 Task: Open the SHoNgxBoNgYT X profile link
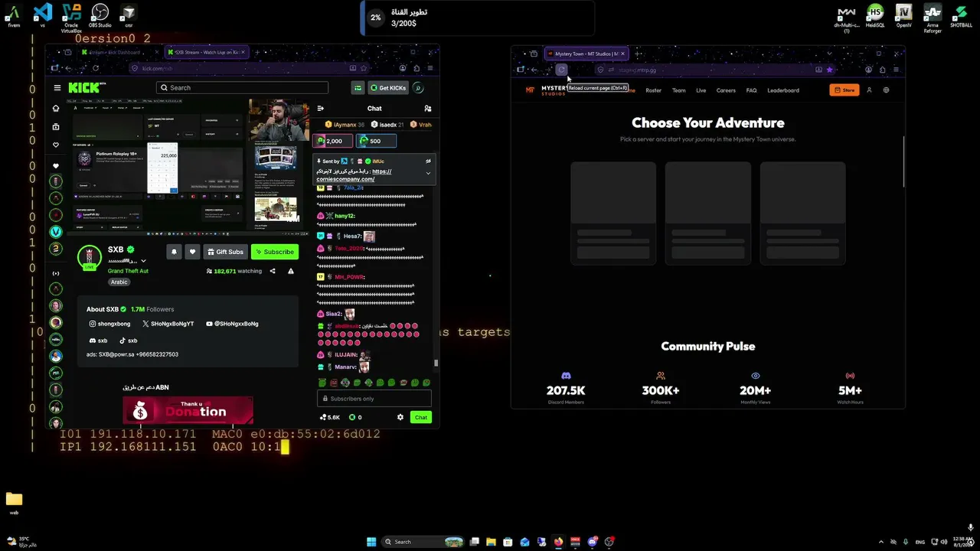[x=168, y=324]
